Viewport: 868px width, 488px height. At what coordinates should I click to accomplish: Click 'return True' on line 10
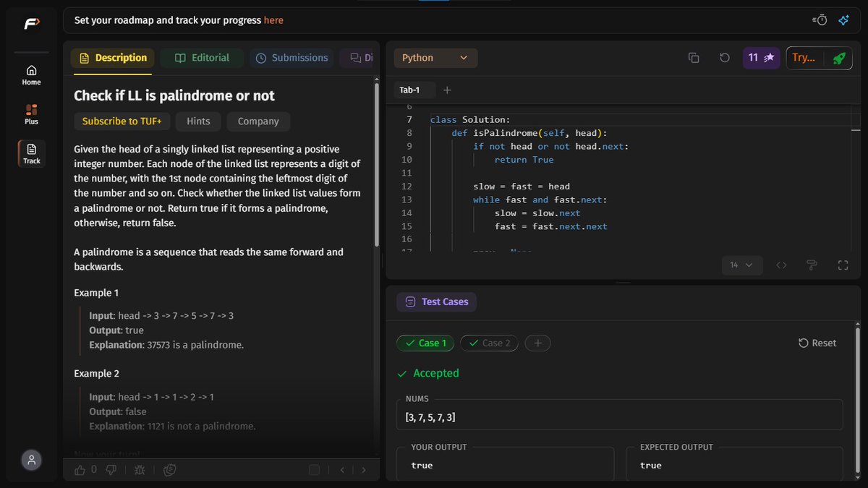tap(524, 160)
